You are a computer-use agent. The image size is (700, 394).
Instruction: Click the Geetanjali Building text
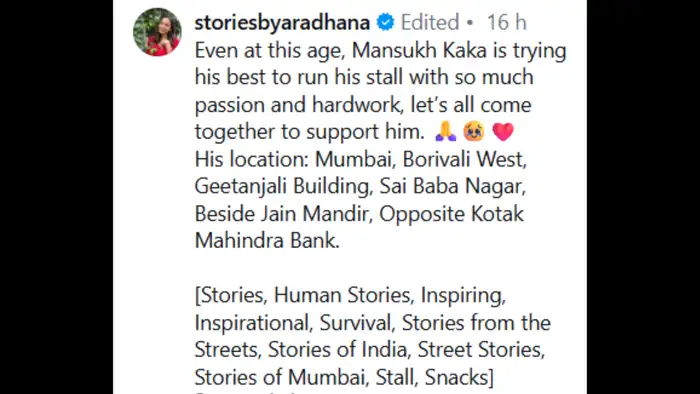coord(282,186)
